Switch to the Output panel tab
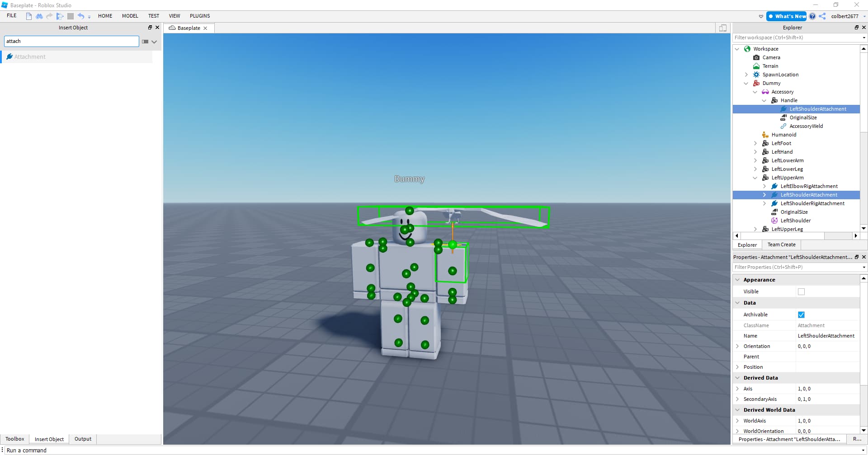 coord(83,439)
